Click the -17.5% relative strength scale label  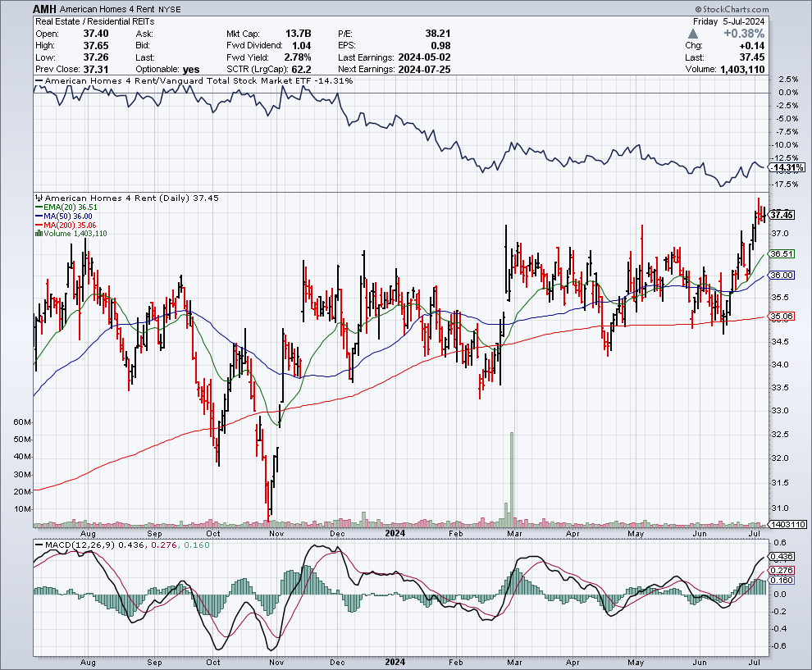click(x=785, y=184)
